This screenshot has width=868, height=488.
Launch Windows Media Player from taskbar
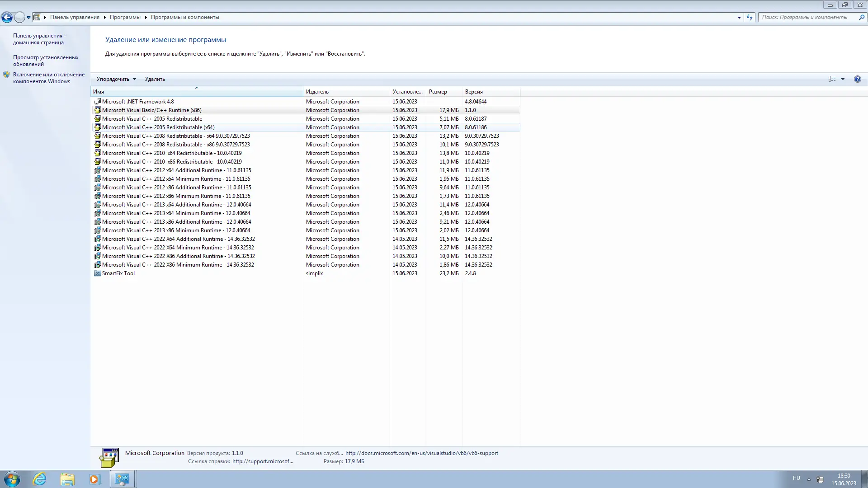point(94,479)
